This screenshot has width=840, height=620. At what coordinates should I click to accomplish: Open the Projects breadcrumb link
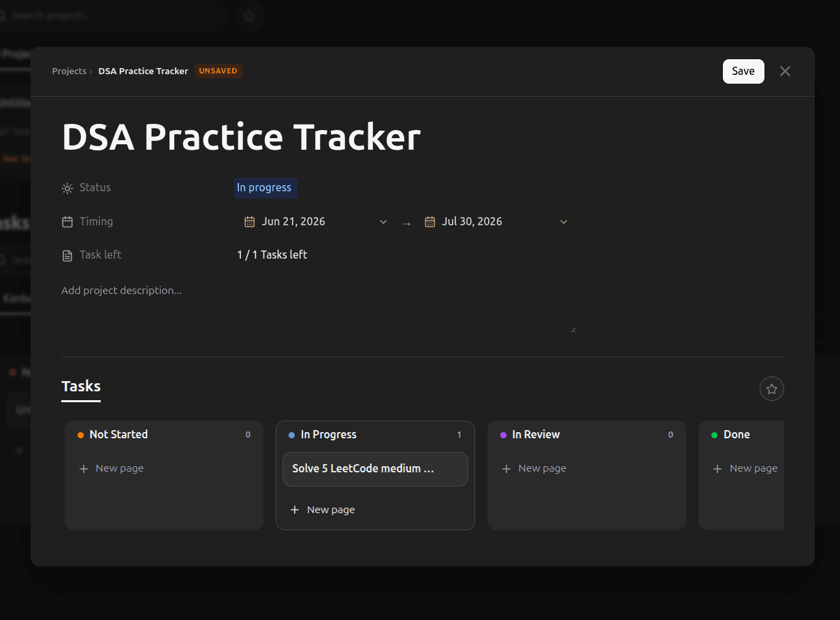[69, 71]
